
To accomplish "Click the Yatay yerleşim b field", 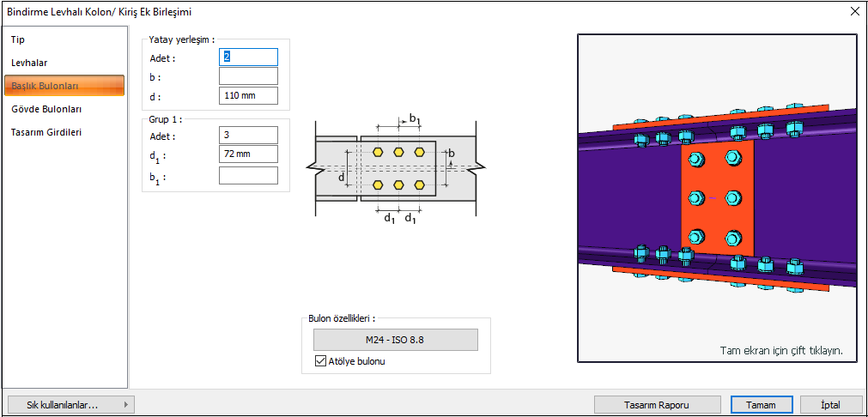I will coord(248,76).
